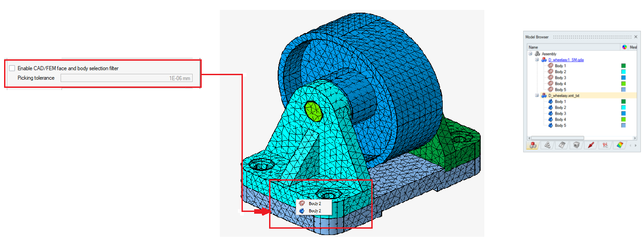Open the rainbow contour results browser tab
The width and height of the screenshot is (644, 240).
pos(620,145)
